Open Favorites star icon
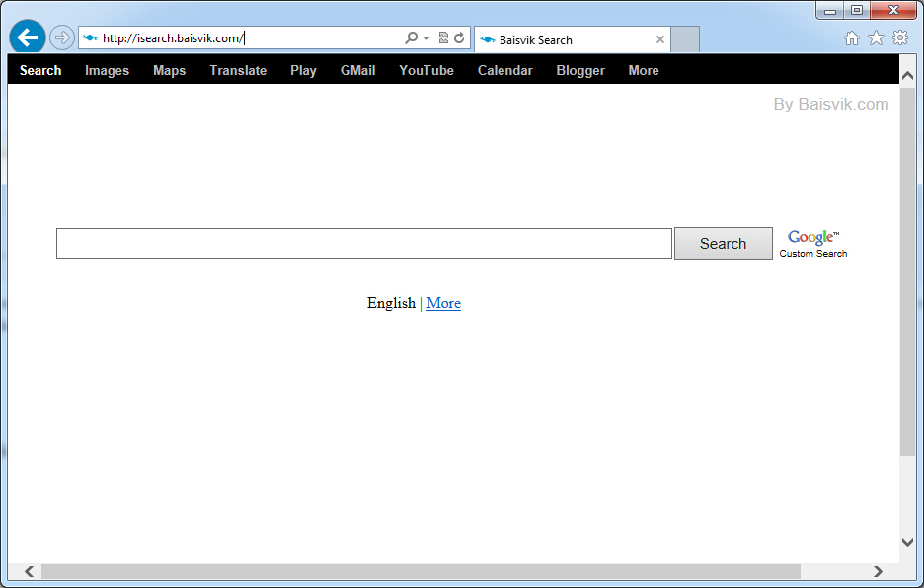 pyautogui.click(x=877, y=38)
